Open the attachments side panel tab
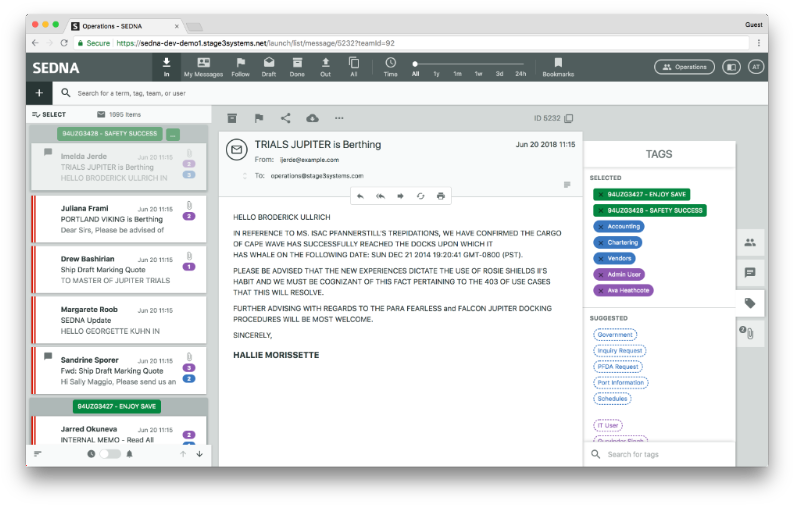The image size is (793, 505). (x=750, y=334)
